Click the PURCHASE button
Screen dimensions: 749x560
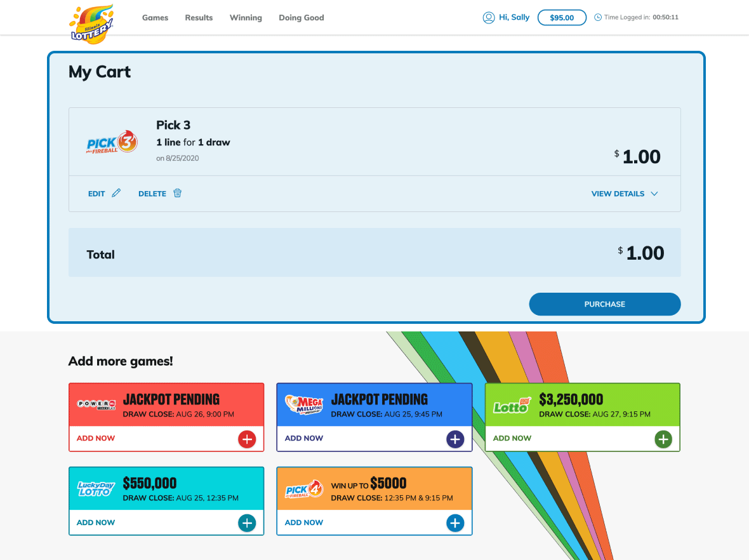(x=605, y=304)
